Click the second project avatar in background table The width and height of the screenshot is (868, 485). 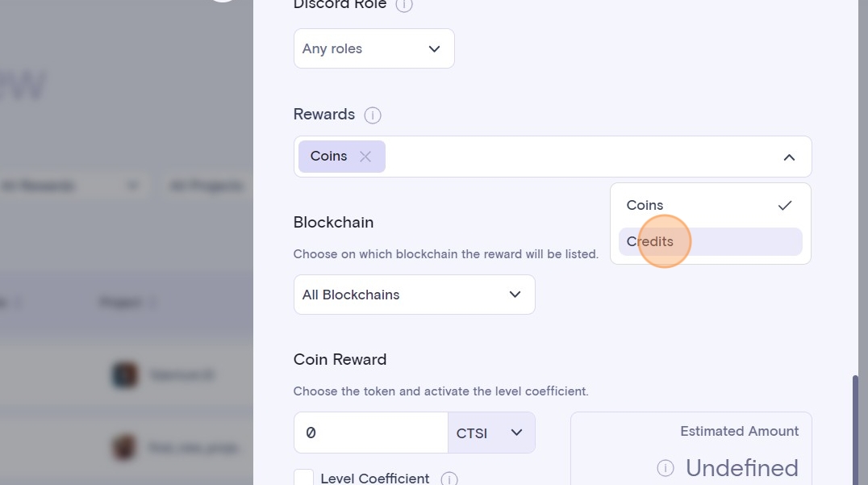click(x=125, y=446)
